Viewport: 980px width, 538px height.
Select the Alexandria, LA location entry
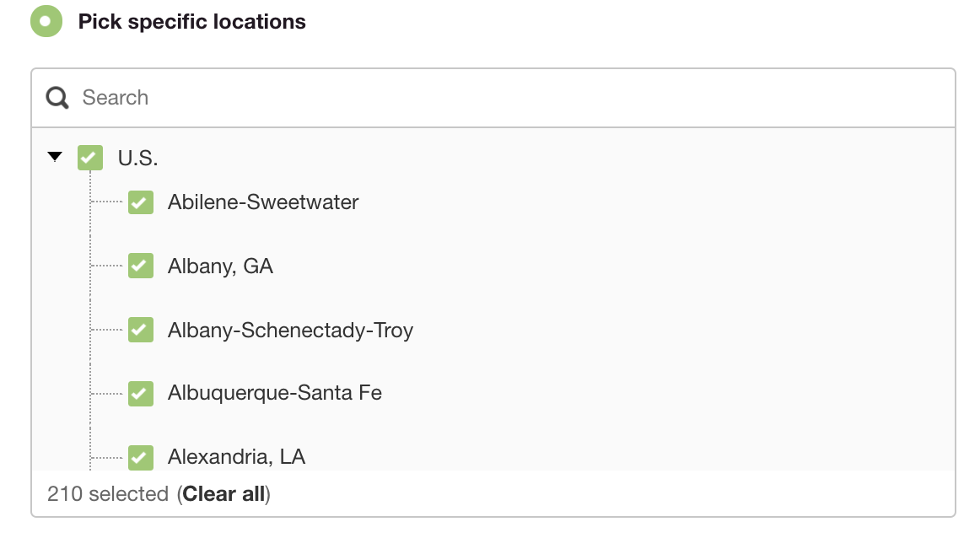tap(238, 457)
